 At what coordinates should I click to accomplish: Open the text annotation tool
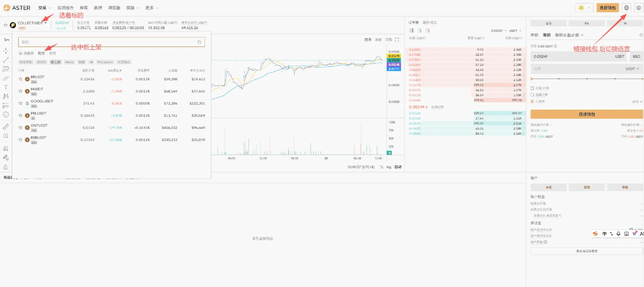click(x=6, y=87)
